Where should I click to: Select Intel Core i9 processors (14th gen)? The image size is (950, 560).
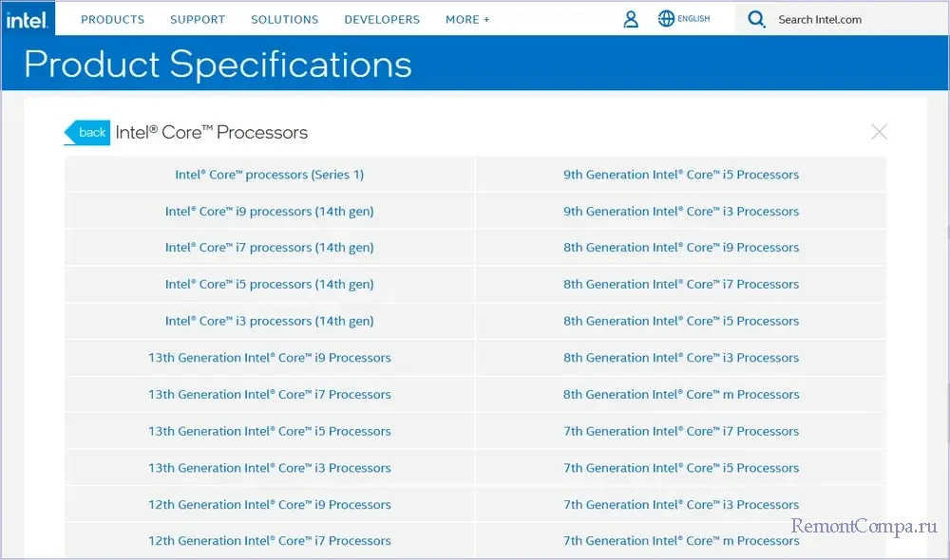point(269,212)
